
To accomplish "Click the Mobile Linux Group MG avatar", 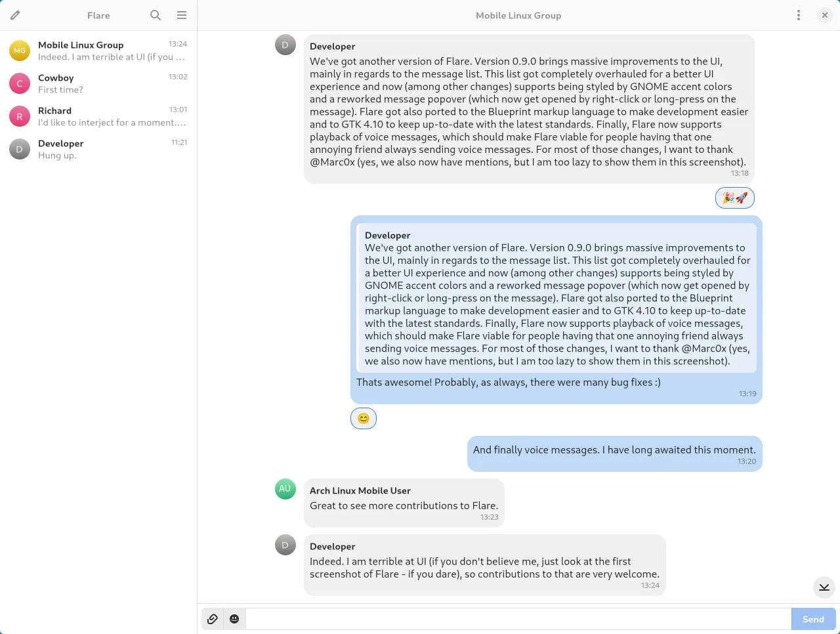I will click(20, 51).
